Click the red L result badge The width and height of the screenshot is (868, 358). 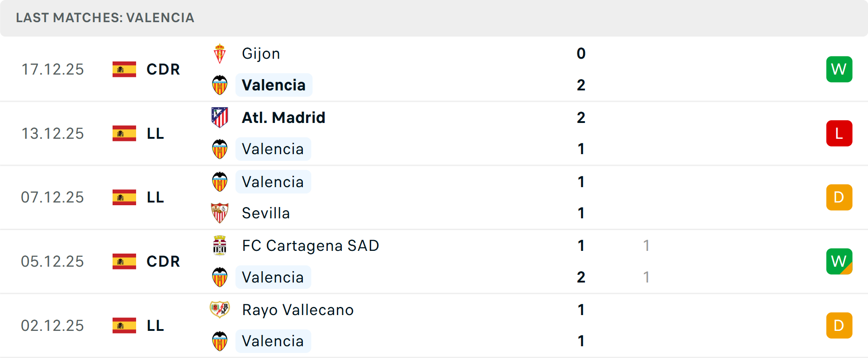(839, 133)
